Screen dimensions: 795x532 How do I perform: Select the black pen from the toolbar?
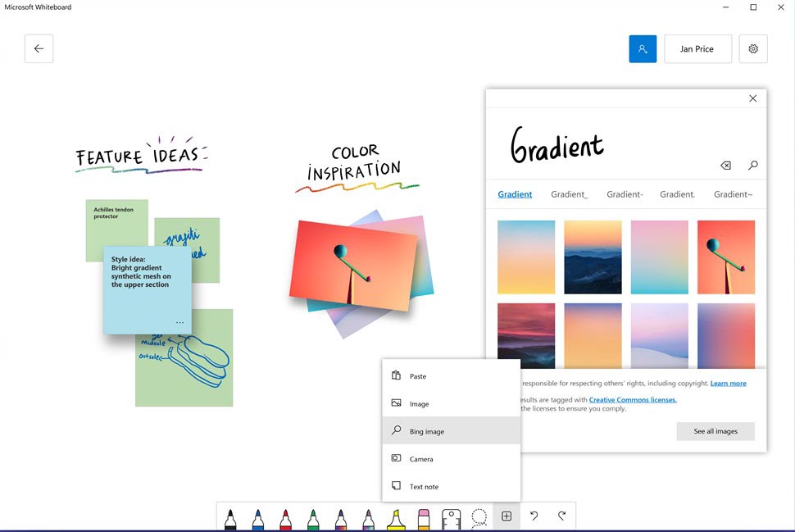pos(229,516)
